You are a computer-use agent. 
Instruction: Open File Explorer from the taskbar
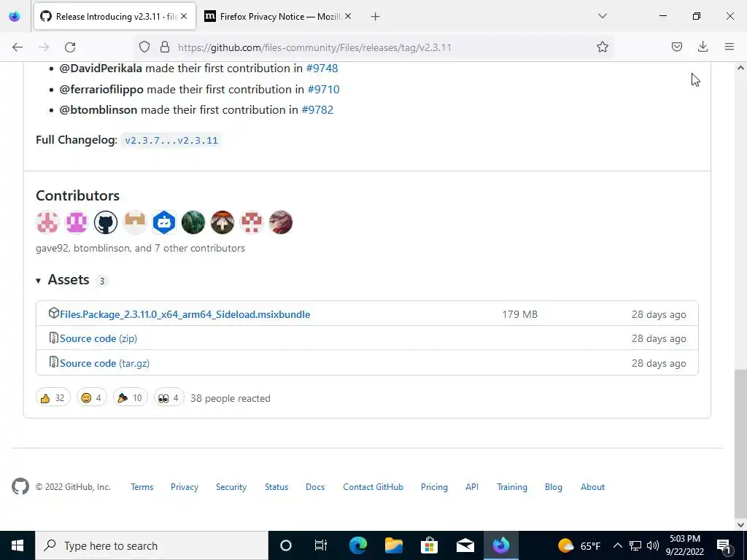coord(393,545)
